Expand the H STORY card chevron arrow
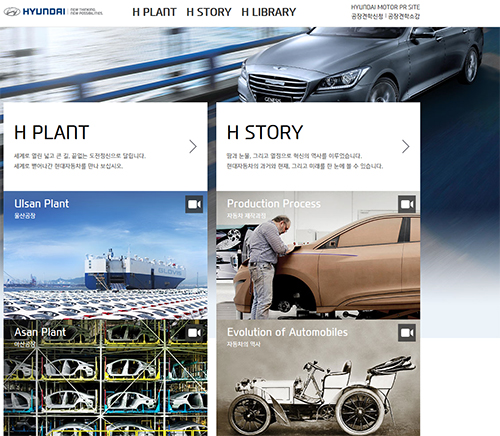This screenshot has height=436, width=500. pyautogui.click(x=406, y=146)
